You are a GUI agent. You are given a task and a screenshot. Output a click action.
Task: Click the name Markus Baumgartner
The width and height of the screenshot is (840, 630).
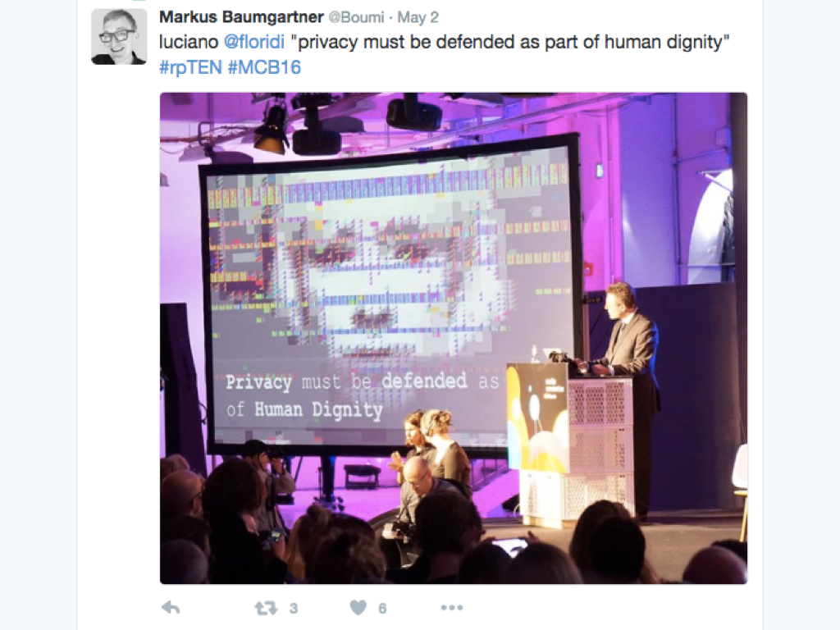click(241, 17)
